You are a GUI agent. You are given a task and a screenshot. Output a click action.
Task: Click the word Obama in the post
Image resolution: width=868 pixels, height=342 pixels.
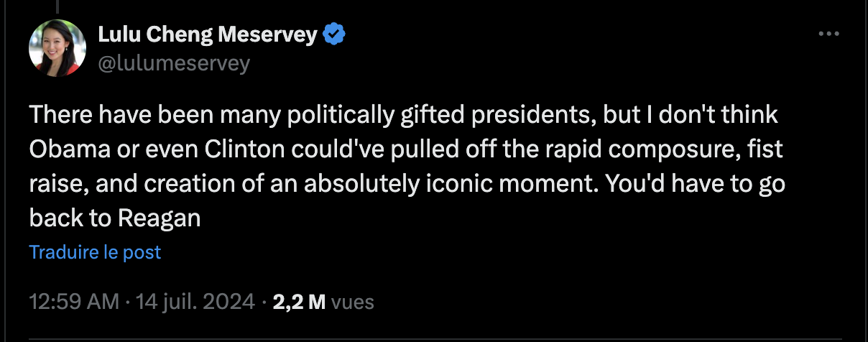coord(68,149)
